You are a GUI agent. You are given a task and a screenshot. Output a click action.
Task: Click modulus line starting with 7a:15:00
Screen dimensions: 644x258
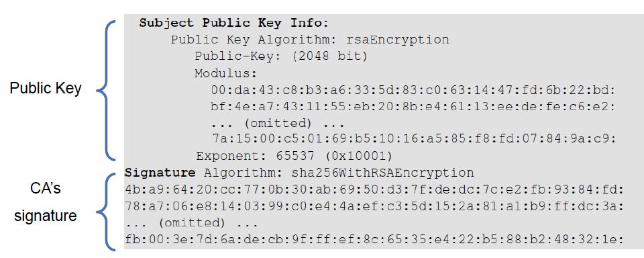(x=414, y=140)
